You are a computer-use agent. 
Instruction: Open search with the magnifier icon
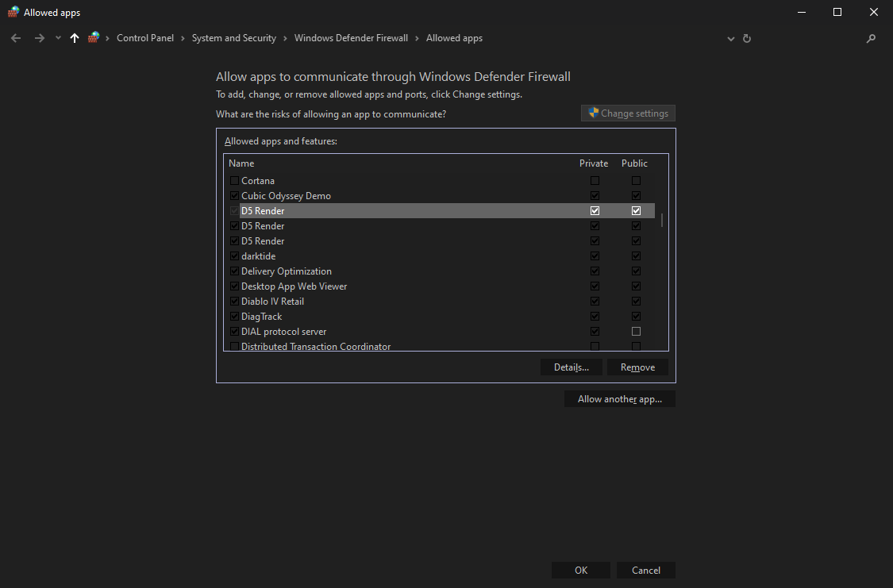click(871, 39)
